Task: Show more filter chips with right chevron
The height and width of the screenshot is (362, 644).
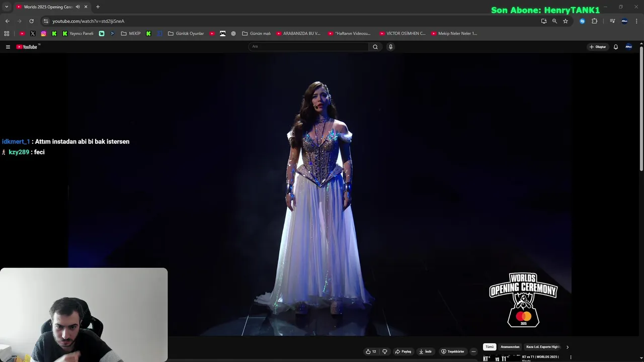Action: point(567,347)
